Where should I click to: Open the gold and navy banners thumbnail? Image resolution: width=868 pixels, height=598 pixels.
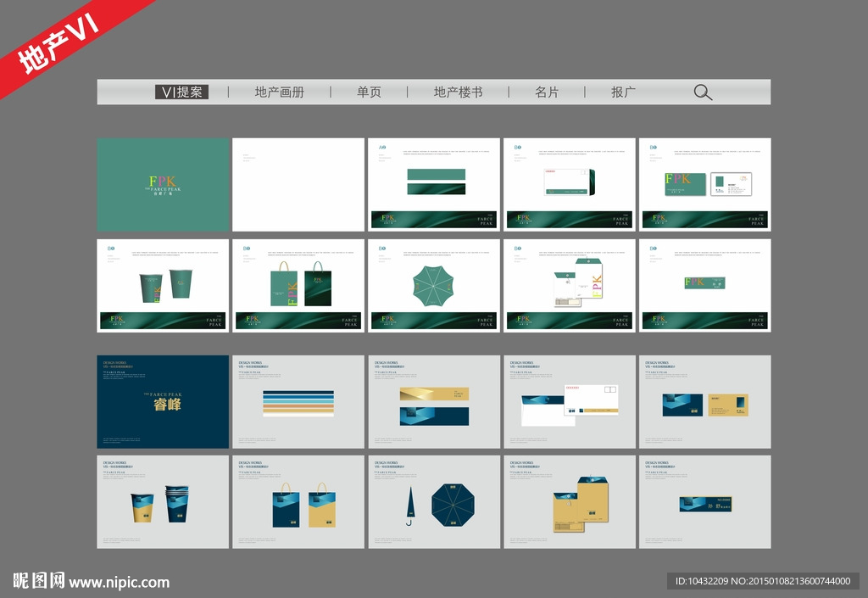tap(434, 402)
